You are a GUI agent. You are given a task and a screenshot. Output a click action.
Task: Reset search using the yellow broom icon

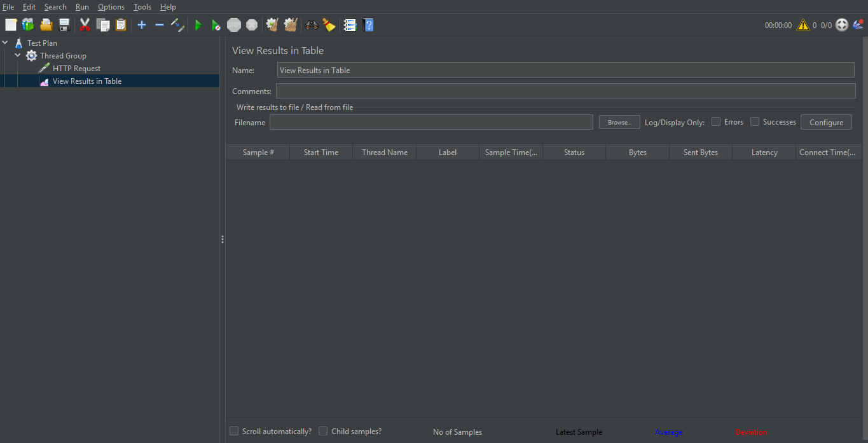329,25
